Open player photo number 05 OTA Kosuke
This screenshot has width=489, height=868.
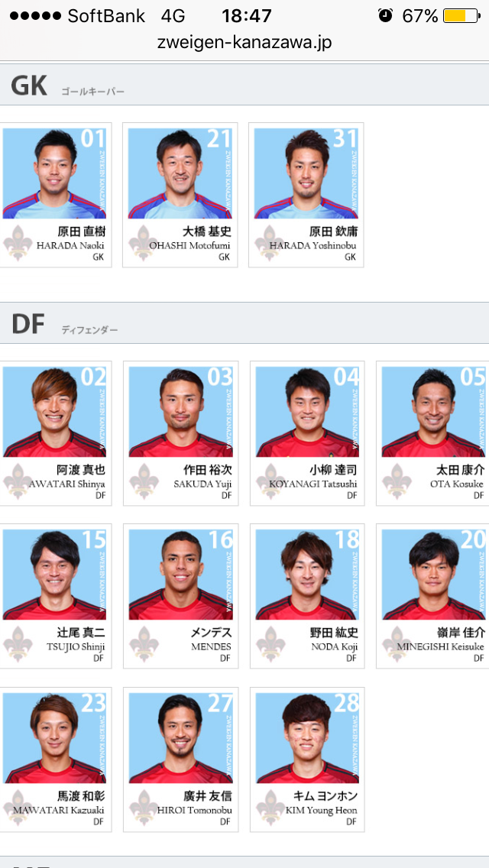point(434,412)
